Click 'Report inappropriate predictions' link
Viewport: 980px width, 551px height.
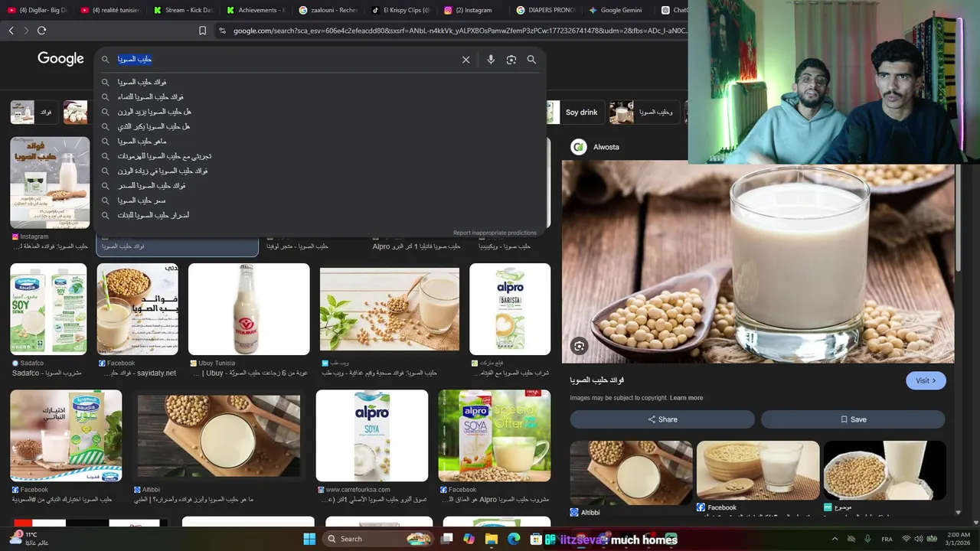(495, 233)
